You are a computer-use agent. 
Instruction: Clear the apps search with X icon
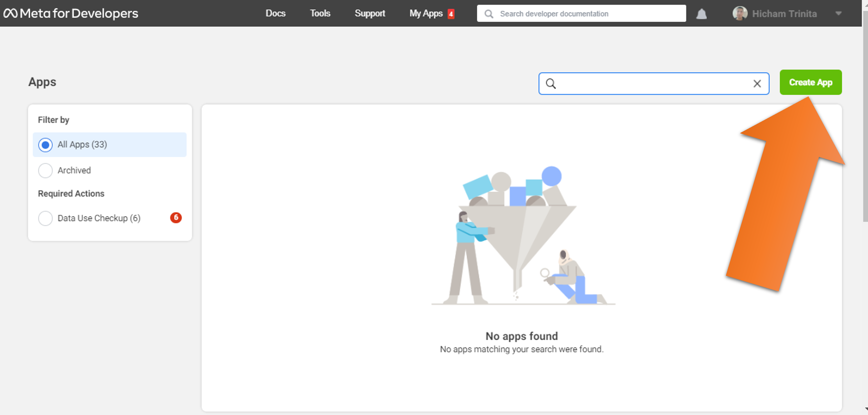[x=757, y=83]
